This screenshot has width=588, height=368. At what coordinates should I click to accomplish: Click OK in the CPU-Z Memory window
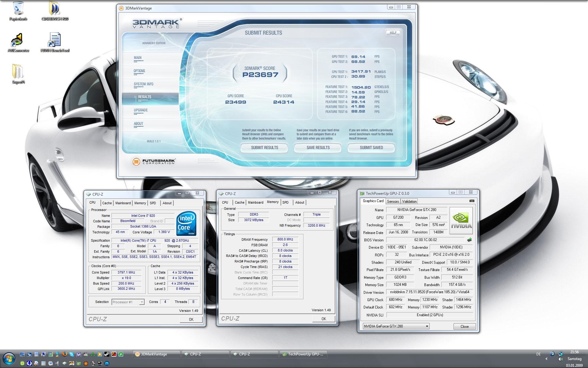coord(324,319)
